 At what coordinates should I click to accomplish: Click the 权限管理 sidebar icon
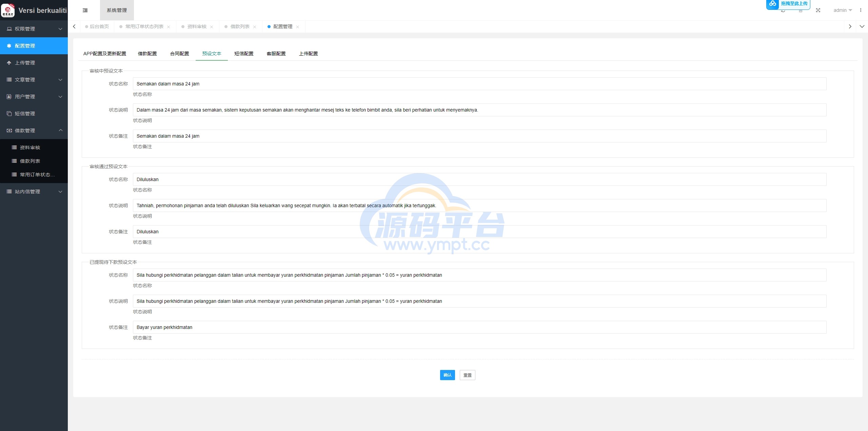pyautogui.click(x=9, y=29)
